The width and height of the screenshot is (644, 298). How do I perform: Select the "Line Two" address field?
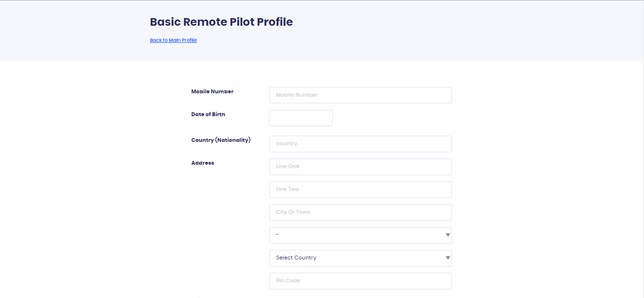360,189
